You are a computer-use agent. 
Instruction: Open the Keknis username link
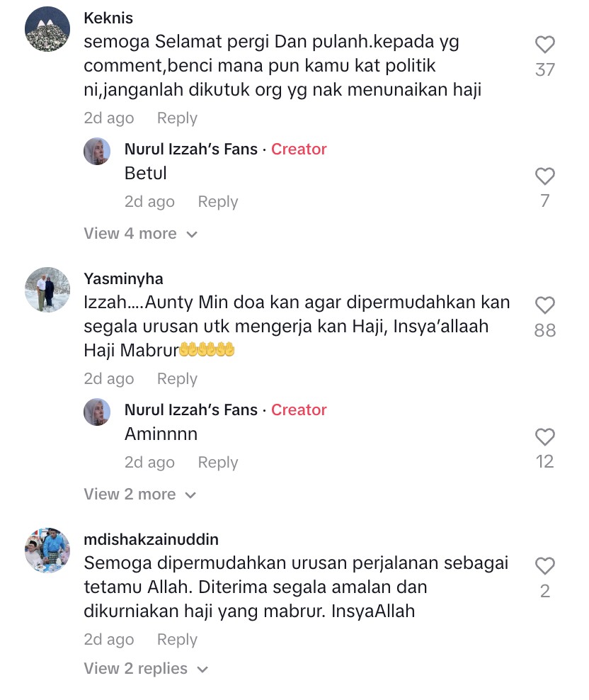click(x=108, y=18)
